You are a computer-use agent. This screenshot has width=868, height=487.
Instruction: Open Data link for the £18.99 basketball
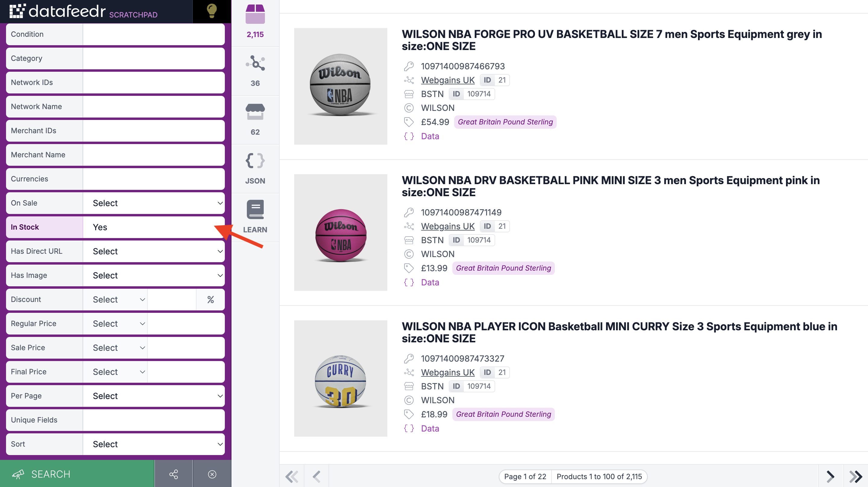[430, 428]
